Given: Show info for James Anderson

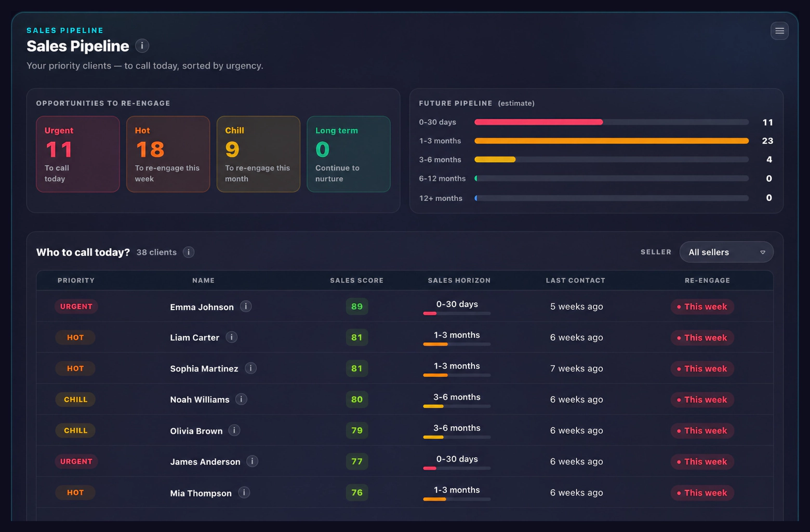Looking at the screenshot, I should click(x=252, y=461).
